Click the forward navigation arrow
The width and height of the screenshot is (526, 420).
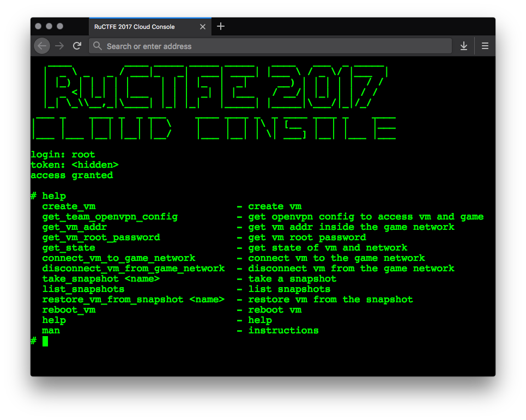click(59, 46)
